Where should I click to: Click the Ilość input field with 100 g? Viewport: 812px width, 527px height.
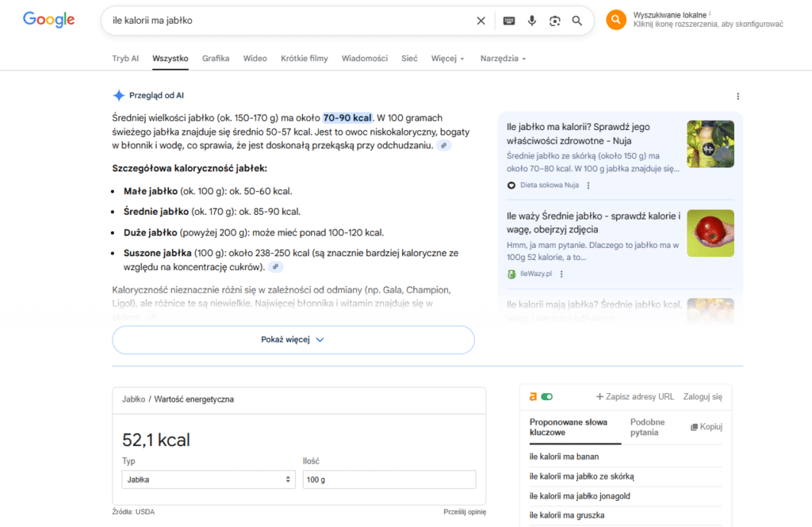click(x=389, y=479)
